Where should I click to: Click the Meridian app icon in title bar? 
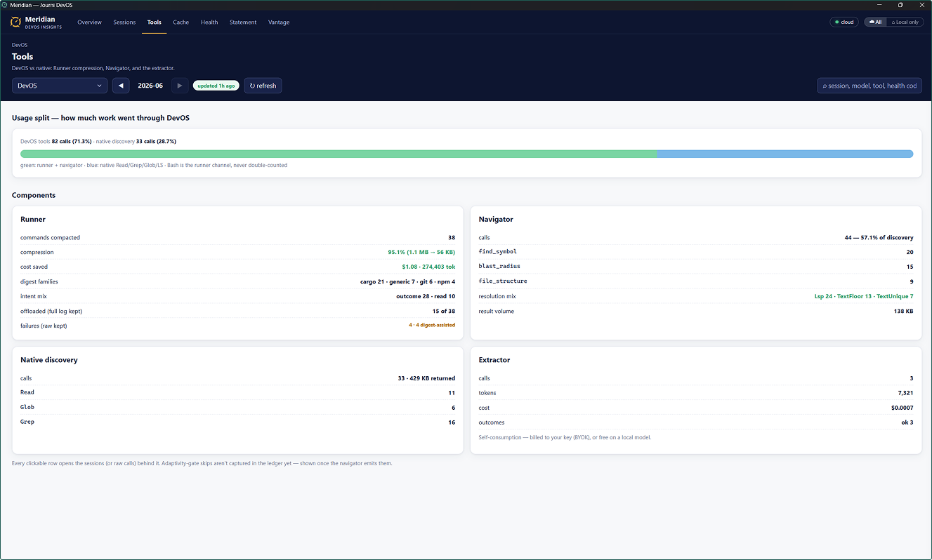5,5
